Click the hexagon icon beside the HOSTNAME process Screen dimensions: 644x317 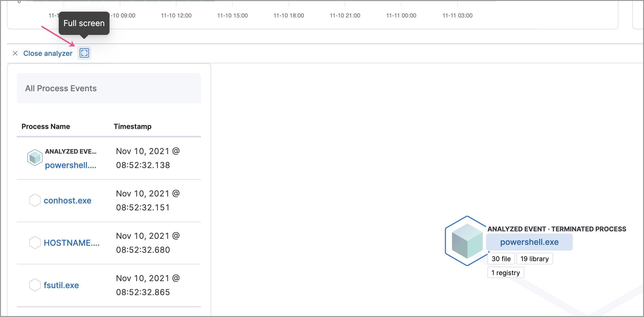point(34,242)
